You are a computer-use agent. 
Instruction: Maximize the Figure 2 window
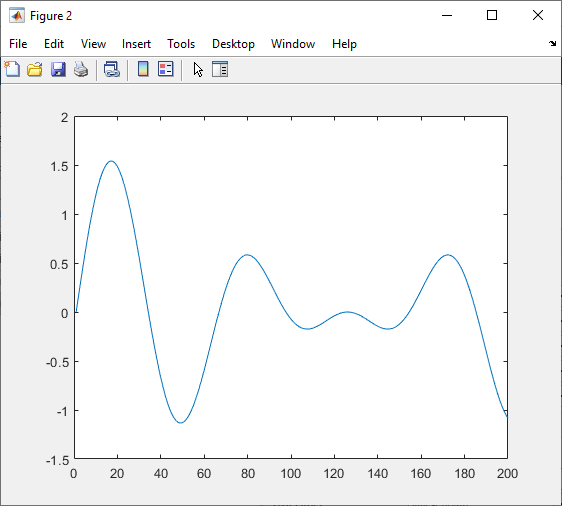coord(492,15)
